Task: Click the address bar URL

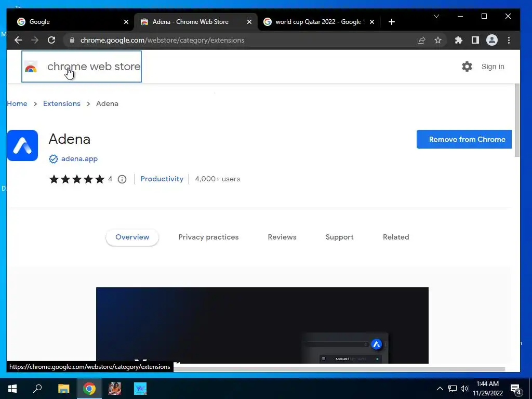Action: [162, 41]
